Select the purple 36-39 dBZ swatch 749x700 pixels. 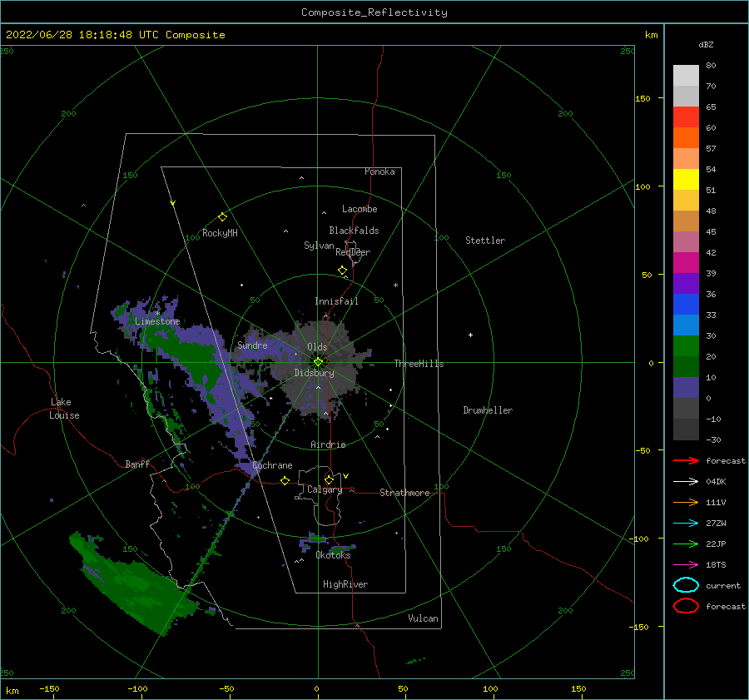coord(686,283)
